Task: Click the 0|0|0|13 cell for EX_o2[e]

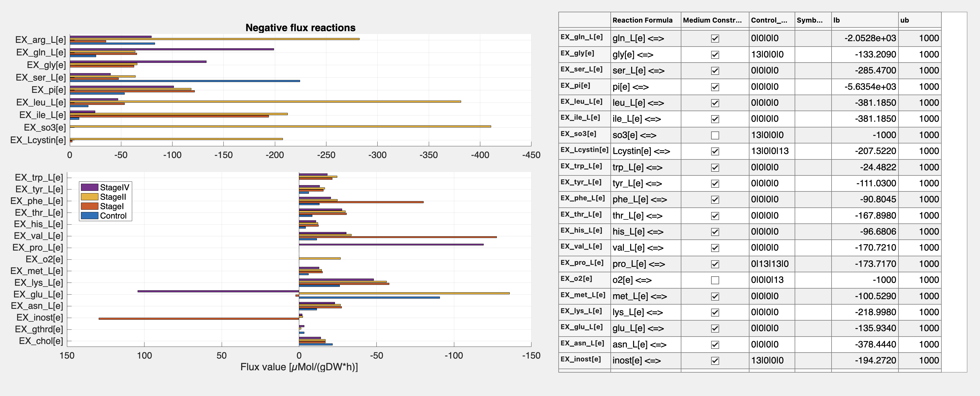Action: click(772, 280)
